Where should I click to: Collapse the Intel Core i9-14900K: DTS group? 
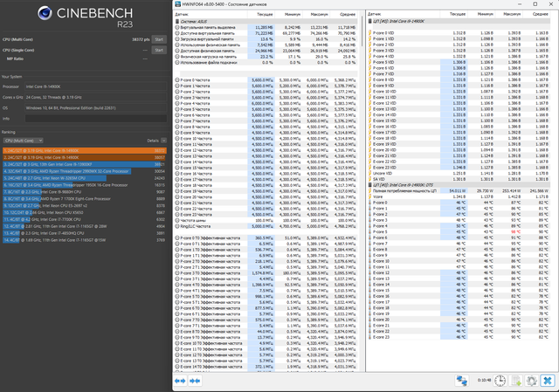[x=370, y=185]
